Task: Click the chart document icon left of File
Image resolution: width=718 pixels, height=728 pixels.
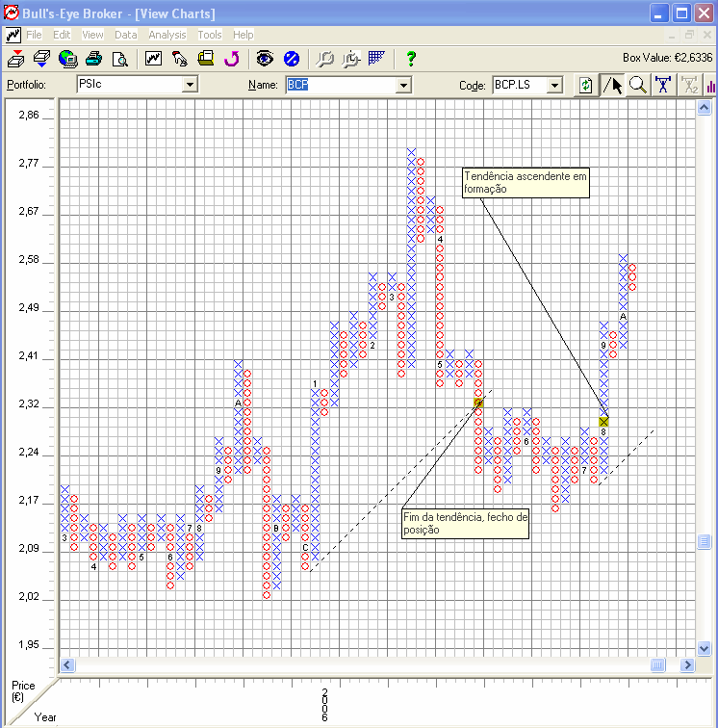Action: pyautogui.click(x=13, y=35)
